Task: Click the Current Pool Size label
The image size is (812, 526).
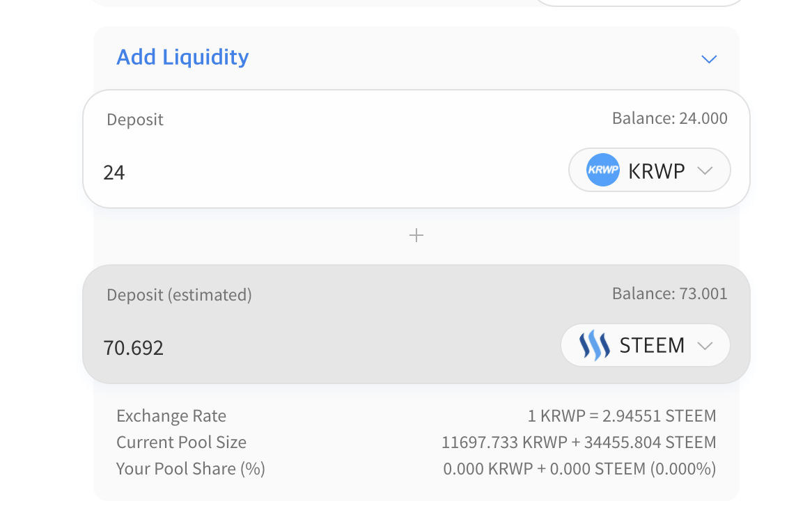Action: pyautogui.click(x=181, y=443)
